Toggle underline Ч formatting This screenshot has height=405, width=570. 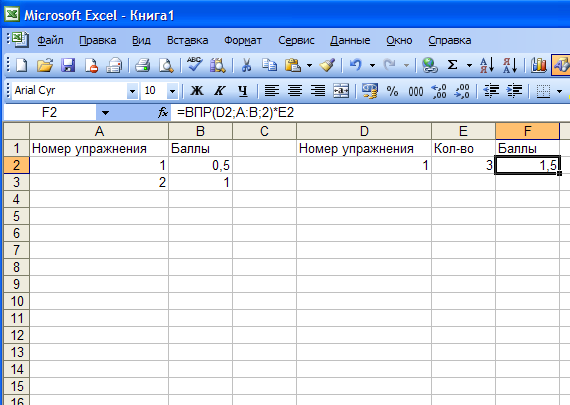pyautogui.click(x=243, y=91)
